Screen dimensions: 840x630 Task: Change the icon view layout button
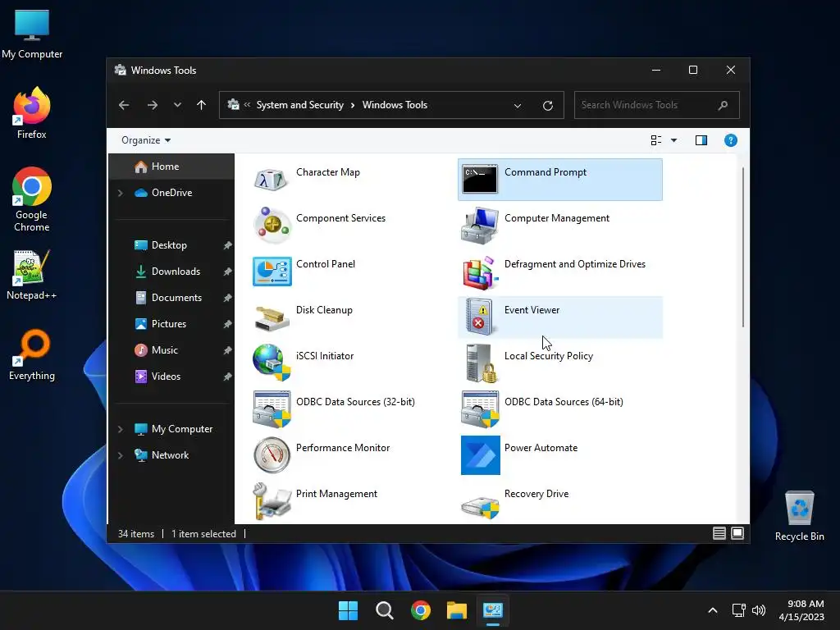[655, 140]
